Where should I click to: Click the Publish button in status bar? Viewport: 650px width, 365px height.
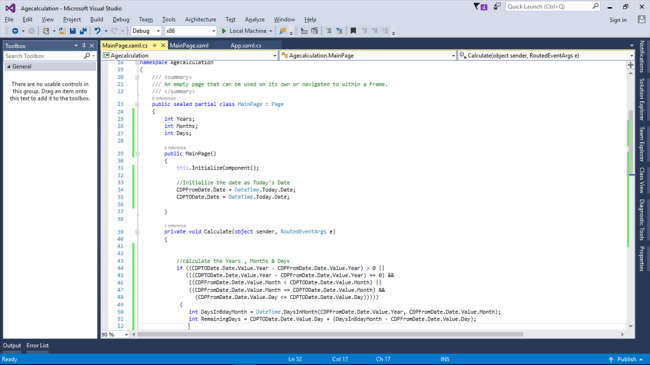(626, 359)
